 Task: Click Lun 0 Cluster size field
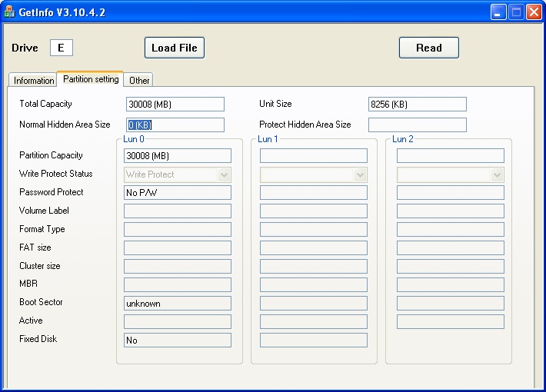pyautogui.click(x=178, y=266)
